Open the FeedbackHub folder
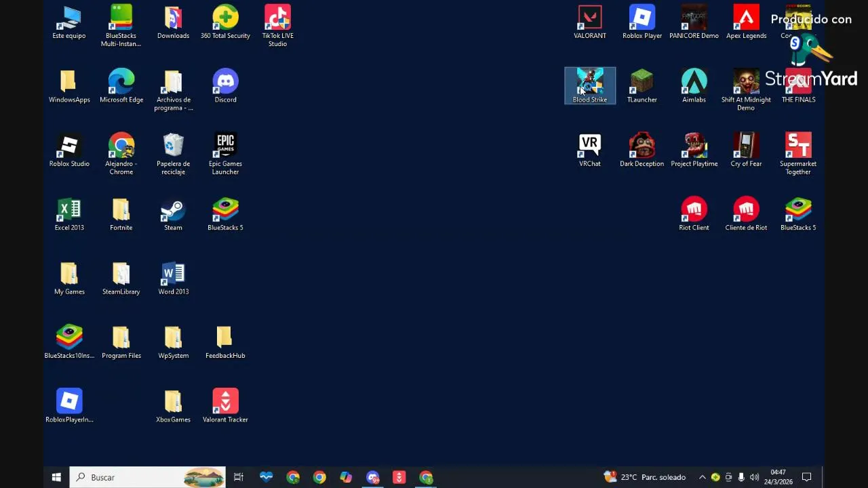 (x=225, y=342)
